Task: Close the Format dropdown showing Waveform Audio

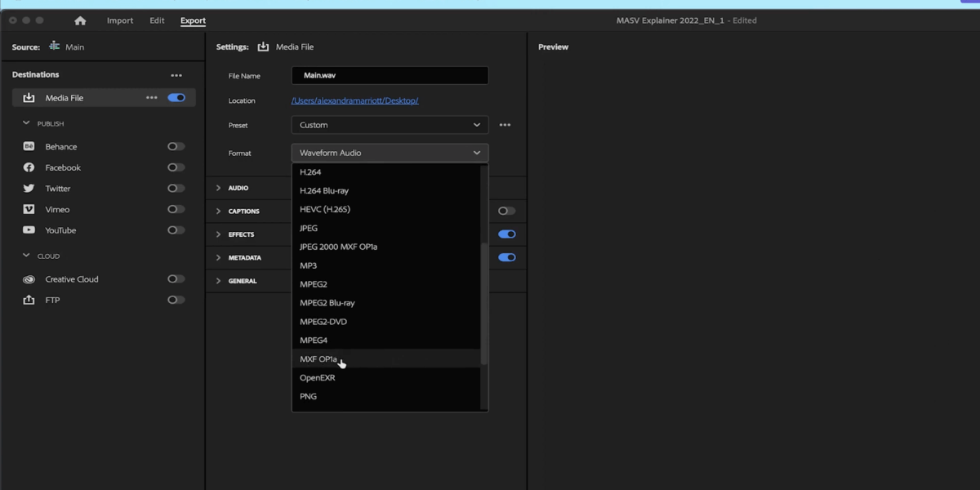Action: [390, 153]
